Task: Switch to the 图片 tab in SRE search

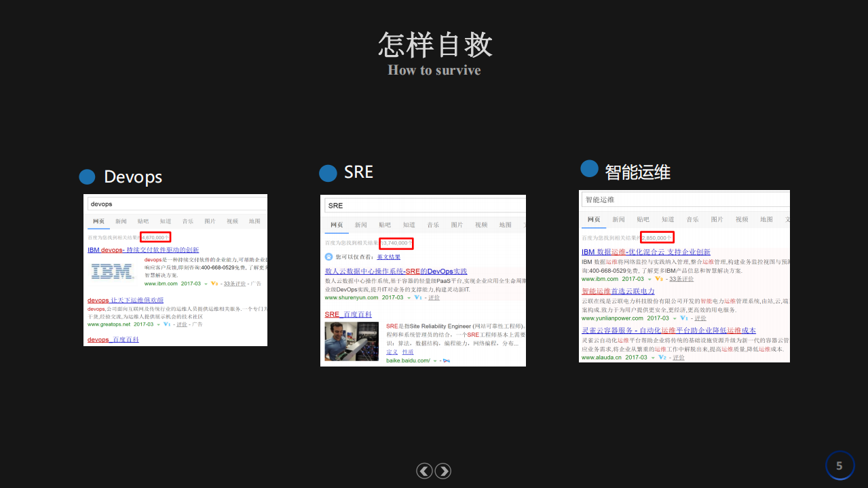Action: [x=457, y=225]
